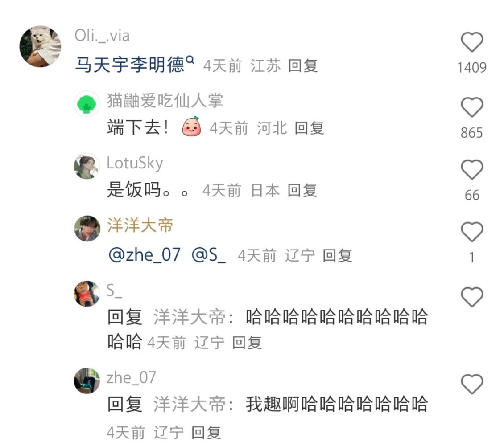The image size is (504, 446).
Task: Open the @zhe_07 mention link
Action: 145,255
